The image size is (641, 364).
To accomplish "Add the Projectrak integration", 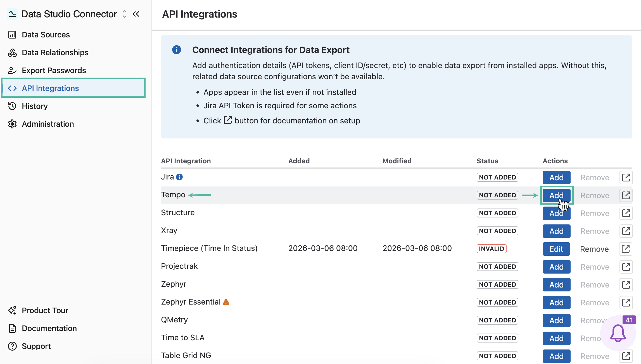I will click(557, 267).
